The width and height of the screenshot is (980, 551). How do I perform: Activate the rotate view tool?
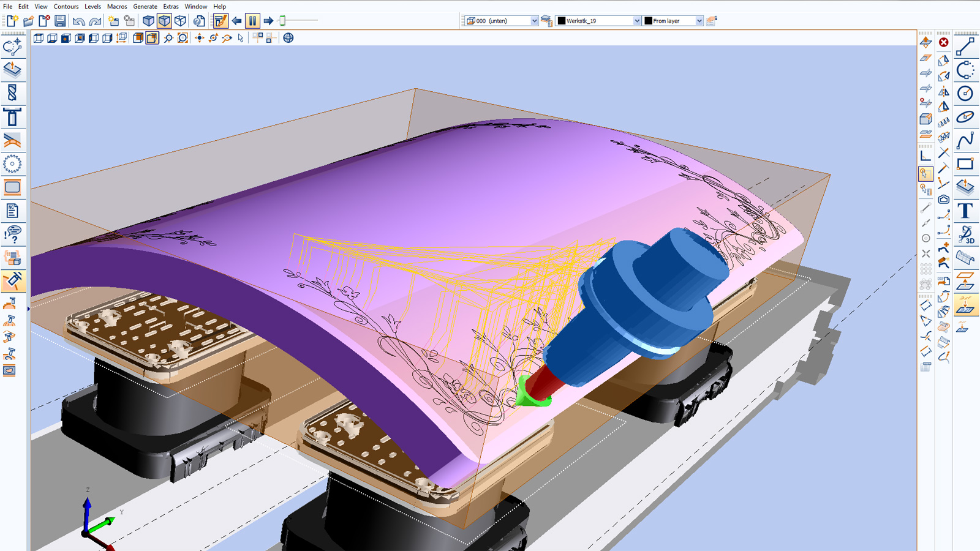point(213,38)
